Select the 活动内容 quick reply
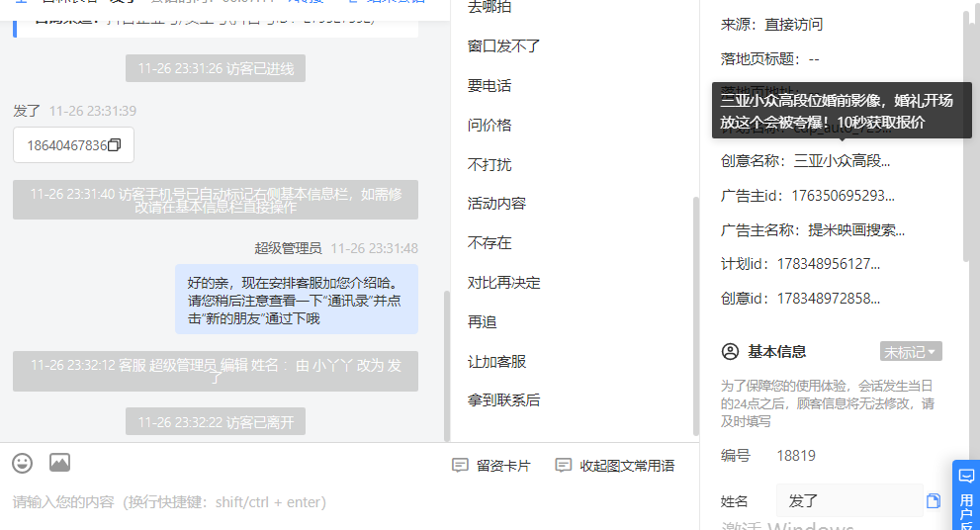This screenshot has height=530, width=980. point(496,204)
